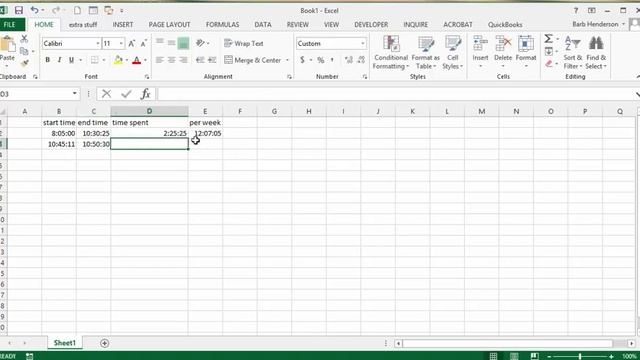The height and width of the screenshot is (360, 640).
Task: Apply Percent Style to the cell
Action: 321,60
